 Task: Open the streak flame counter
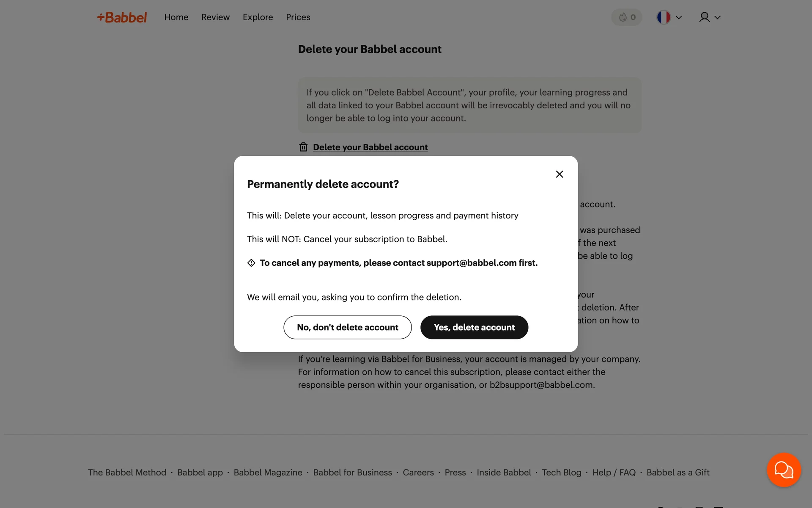click(x=626, y=17)
